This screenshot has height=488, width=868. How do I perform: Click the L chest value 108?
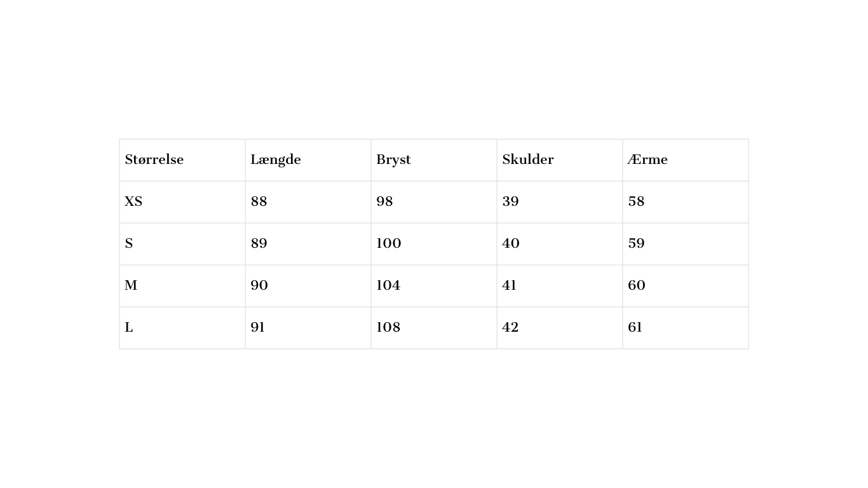[388, 328]
